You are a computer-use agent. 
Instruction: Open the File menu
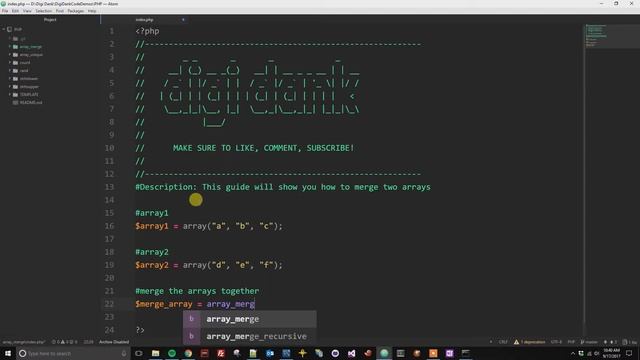(5, 11)
